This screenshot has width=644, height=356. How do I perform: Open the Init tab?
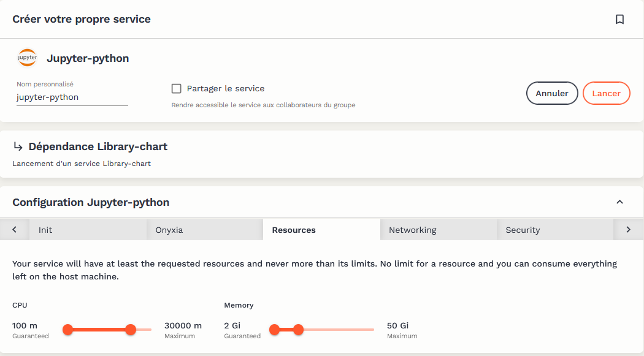click(45, 230)
